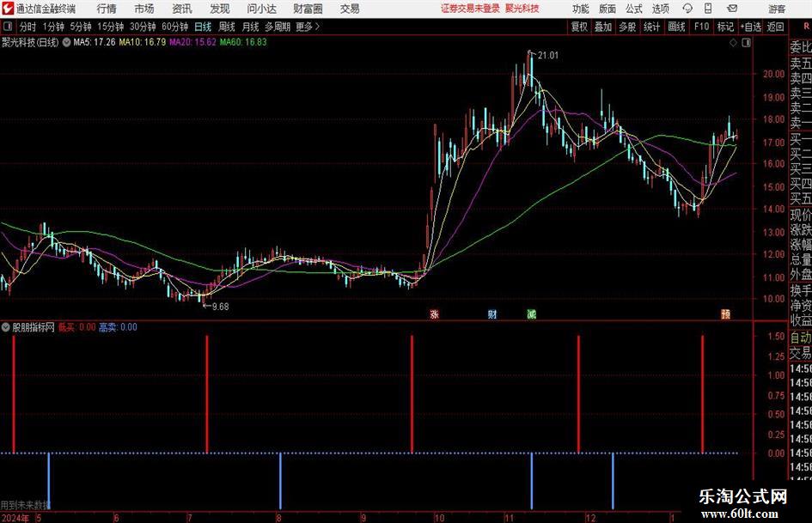The height and width of the screenshot is (523, 812).
Task: Click MA60: 16.83 indicator value
Action: [243, 42]
